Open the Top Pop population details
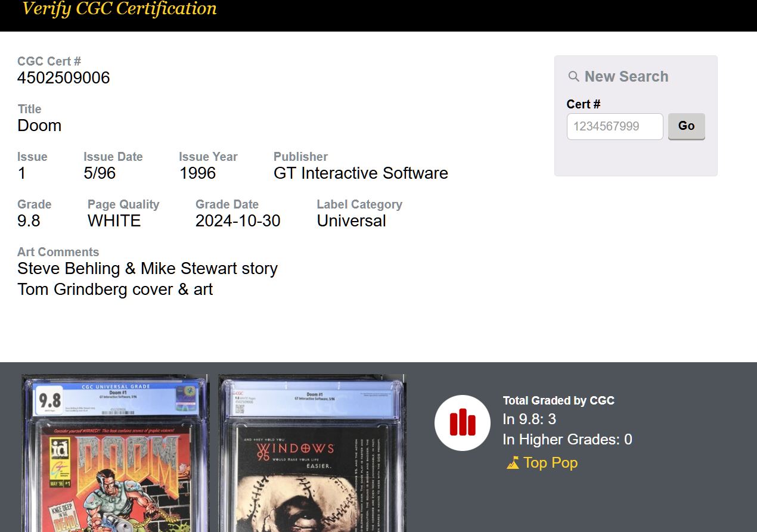 (x=550, y=463)
